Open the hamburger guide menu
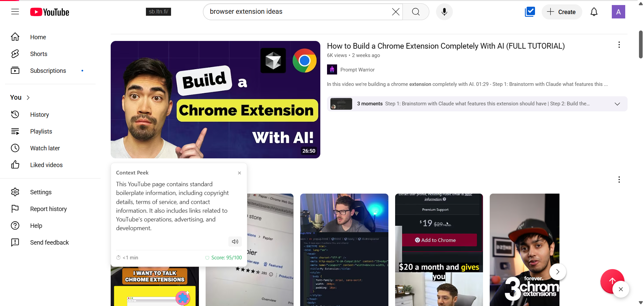This screenshot has width=644, height=306. click(x=15, y=12)
